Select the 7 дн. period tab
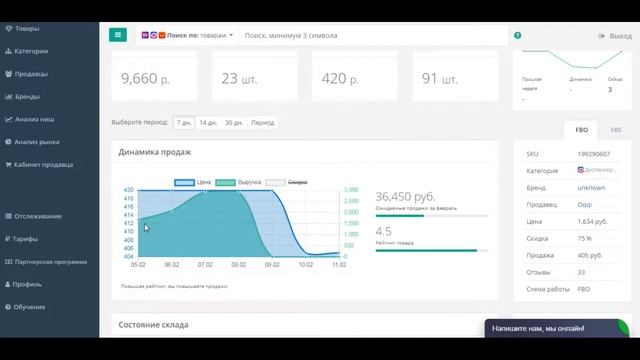640x360 pixels. pyautogui.click(x=184, y=122)
